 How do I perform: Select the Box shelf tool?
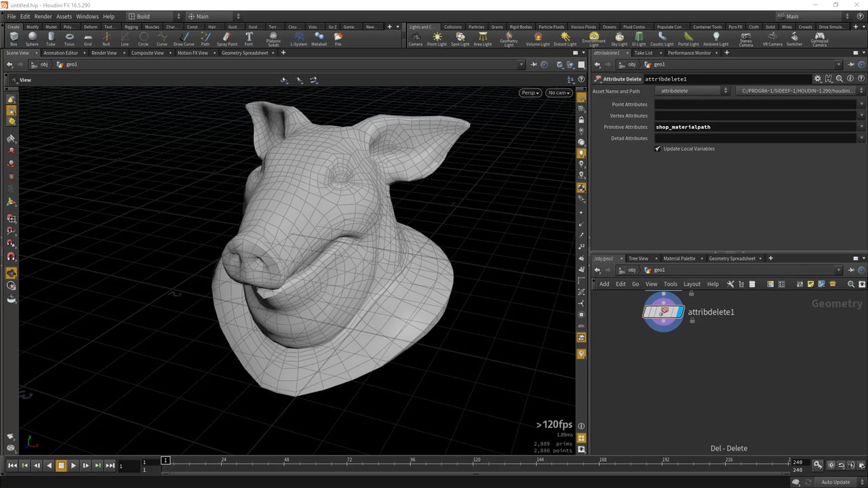pos(14,39)
